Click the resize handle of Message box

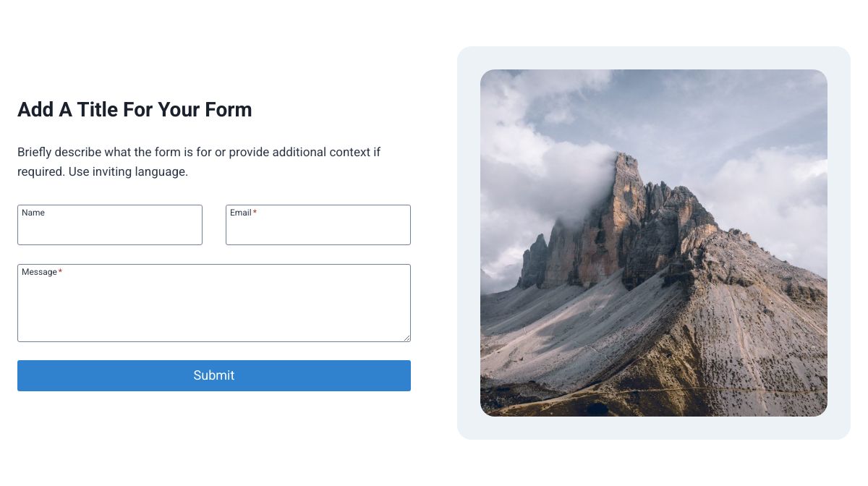point(407,337)
